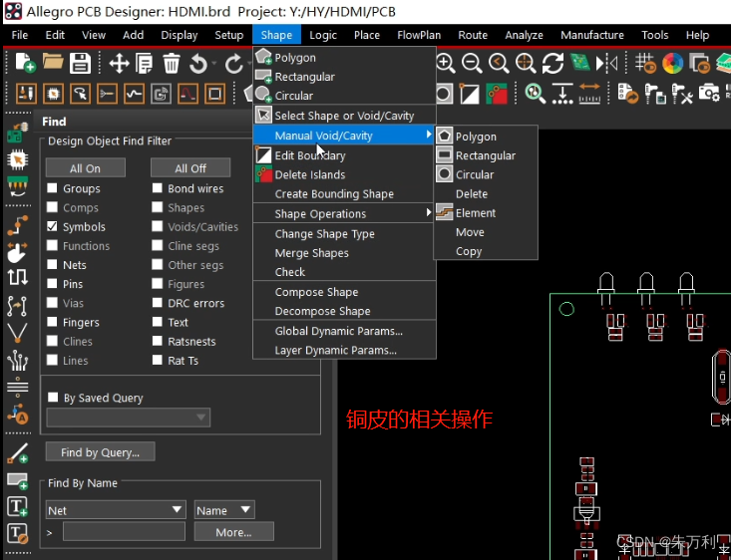Image resolution: width=731 pixels, height=560 pixels.
Task: Tick the By Saved Query checkbox
Action: (x=54, y=398)
